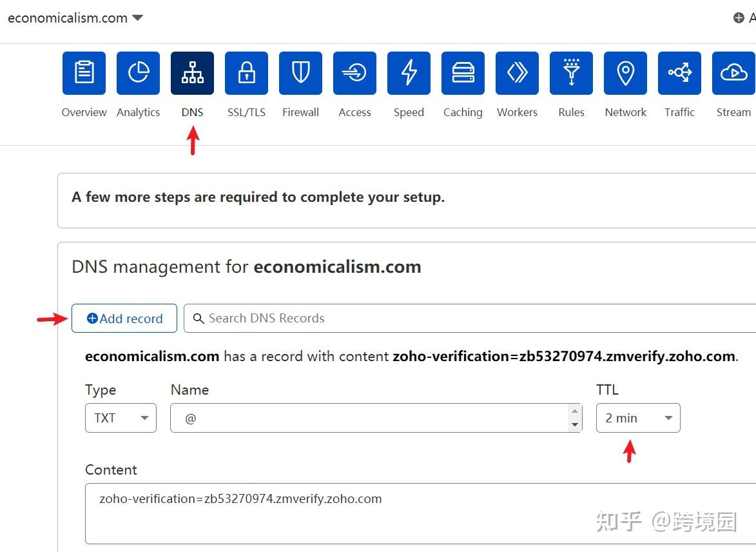This screenshot has width=756, height=552.
Task: Click the Name field stepper arrows
Action: 575,418
